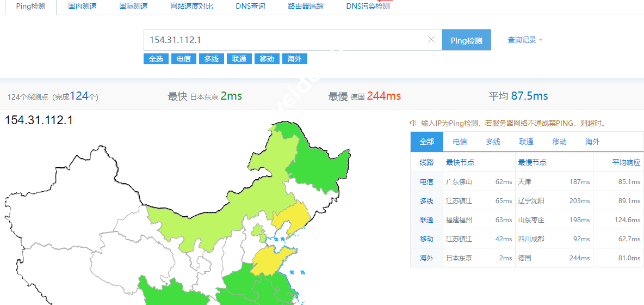Toggle the 联通 filter below search box

[239, 59]
